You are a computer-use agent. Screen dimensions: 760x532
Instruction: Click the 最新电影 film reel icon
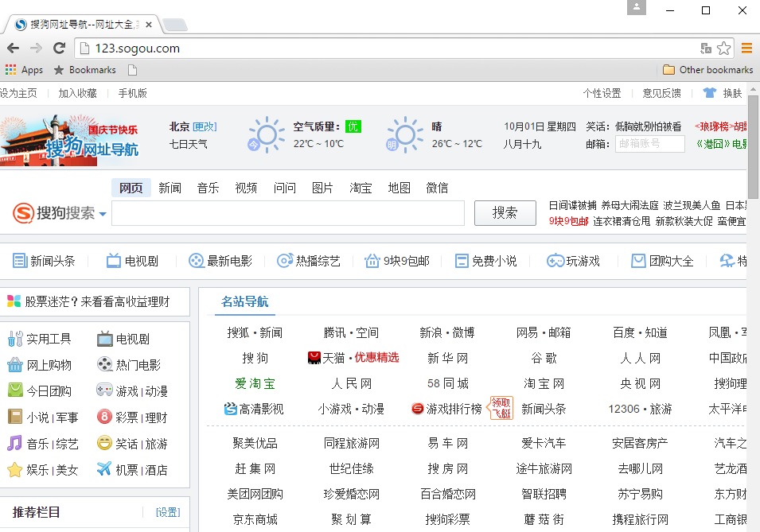[x=196, y=261]
